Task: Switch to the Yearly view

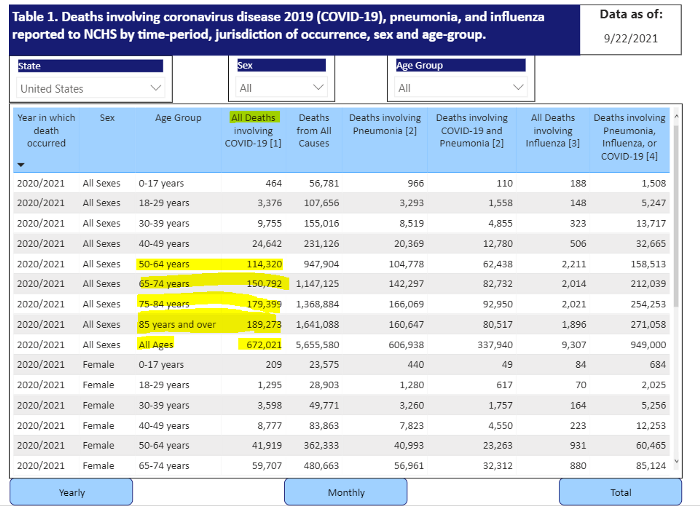Action: tap(71, 492)
